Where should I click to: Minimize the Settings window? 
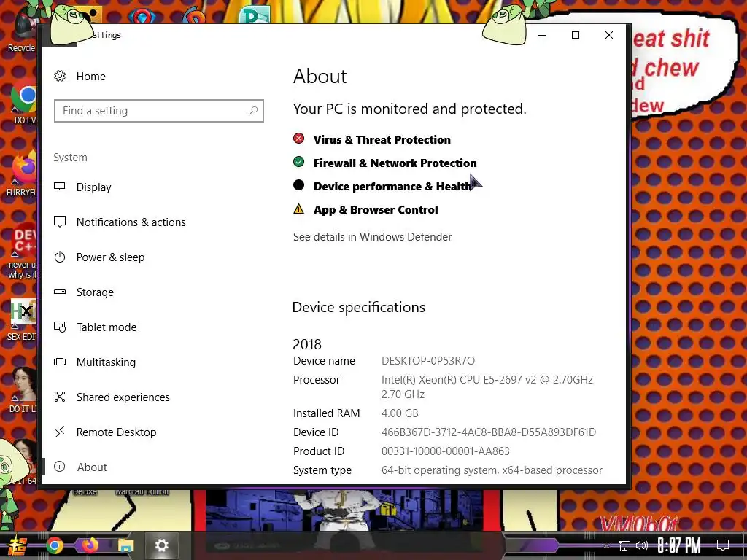coord(542,35)
